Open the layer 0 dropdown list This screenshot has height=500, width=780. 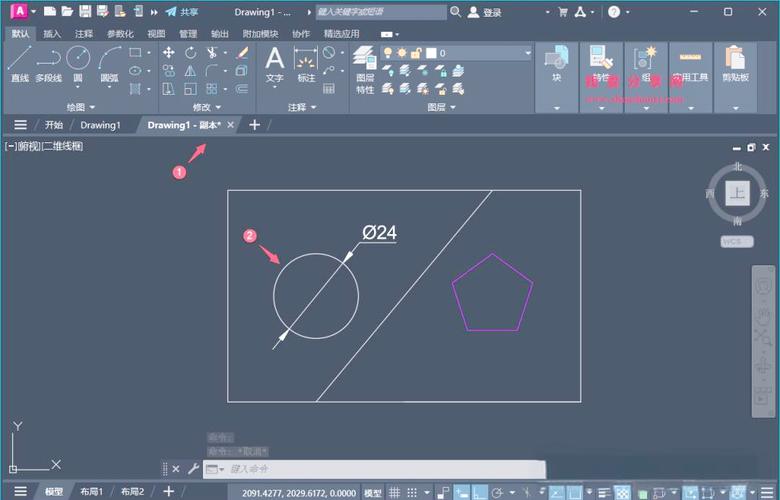click(x=528, y=53)
